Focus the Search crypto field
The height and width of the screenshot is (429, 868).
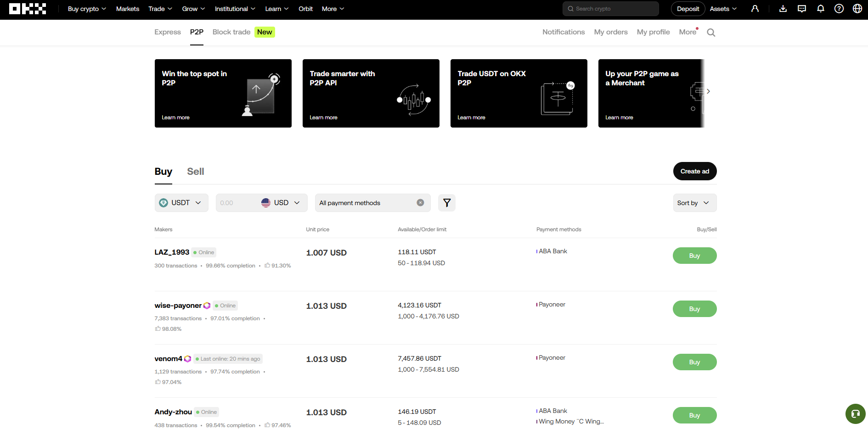611,9
